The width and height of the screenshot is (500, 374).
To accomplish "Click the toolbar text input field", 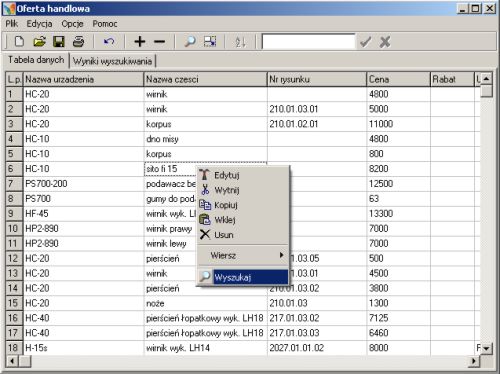I will (x=308, y=42).
